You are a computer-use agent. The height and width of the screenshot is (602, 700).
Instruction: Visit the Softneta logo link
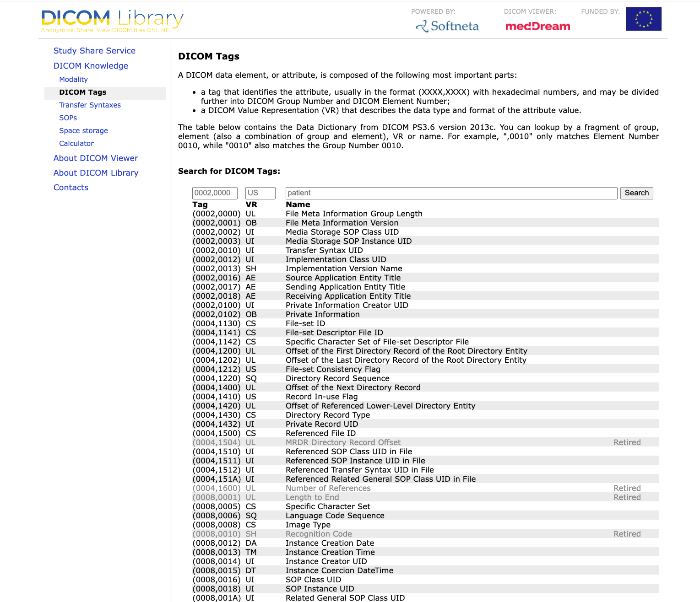pyautogui.click(x=447, y=26)
